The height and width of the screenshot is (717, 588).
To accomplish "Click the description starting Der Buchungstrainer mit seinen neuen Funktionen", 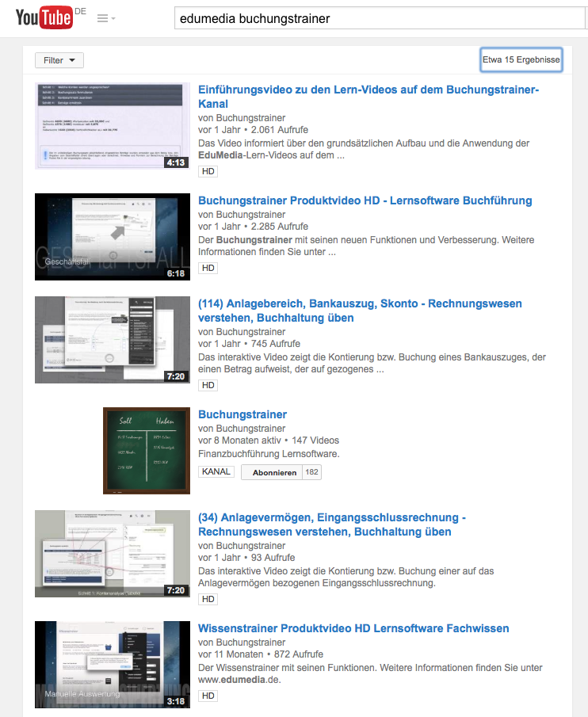I will tap(366, 246).
